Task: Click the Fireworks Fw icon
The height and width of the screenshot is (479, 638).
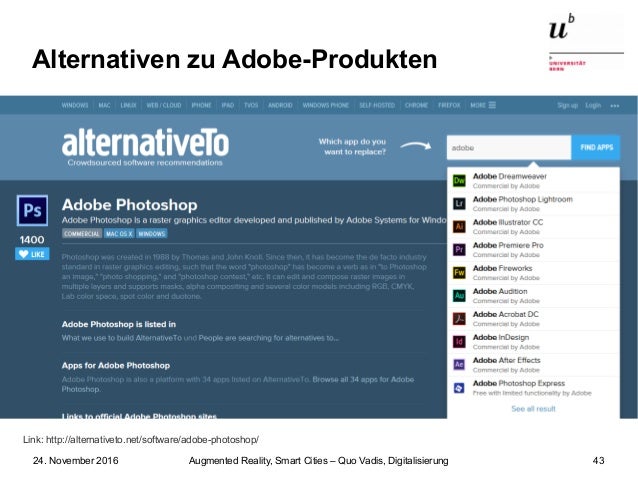Action: (459, 272)
